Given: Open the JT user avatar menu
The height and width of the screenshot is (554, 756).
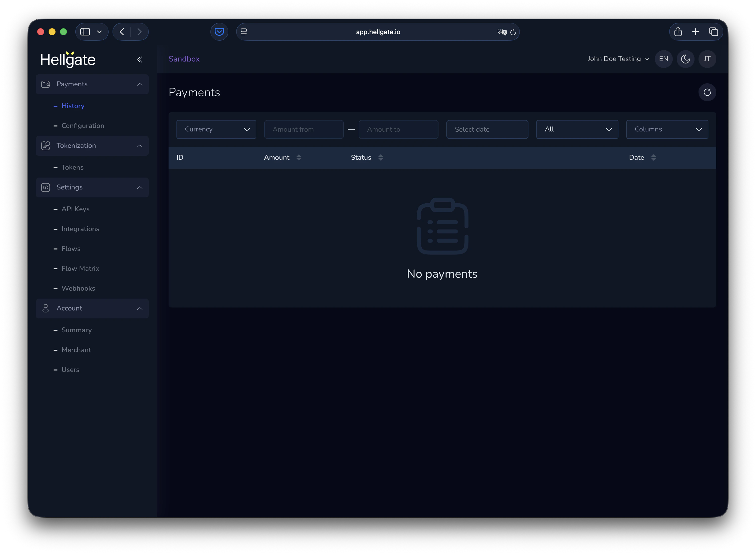Looking at the screenshot, I should [x=707, y=59].
